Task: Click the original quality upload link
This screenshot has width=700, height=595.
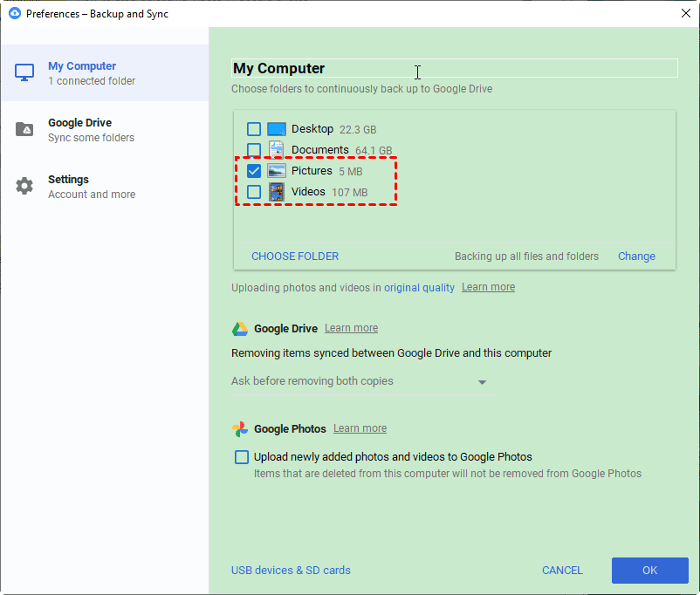Action: pyautogui.click(x=420, y=286)
